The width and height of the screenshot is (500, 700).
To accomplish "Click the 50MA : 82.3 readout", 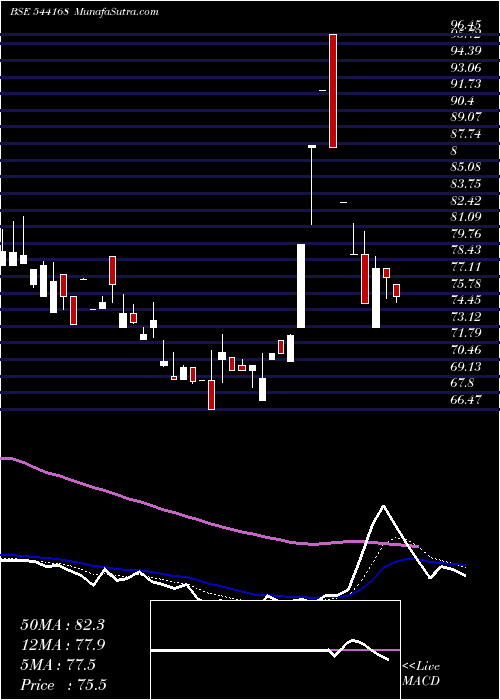I will (x=63, y=625).
